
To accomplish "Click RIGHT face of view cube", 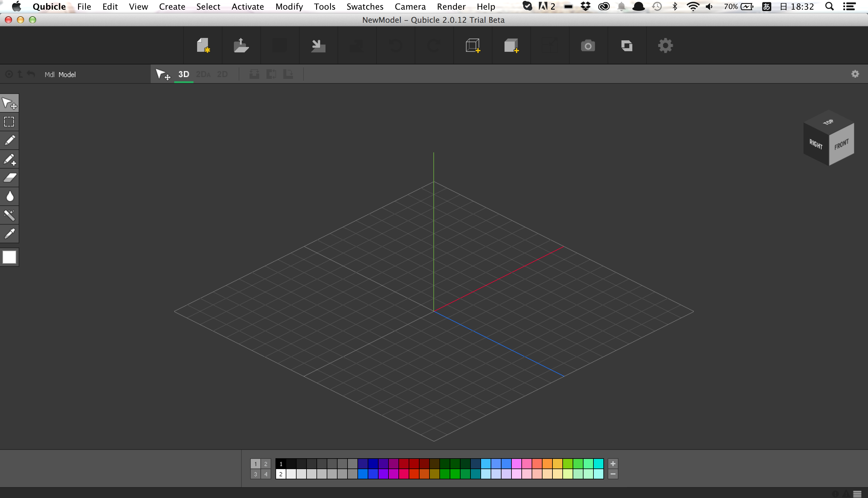I will click(x=816, y=144).
